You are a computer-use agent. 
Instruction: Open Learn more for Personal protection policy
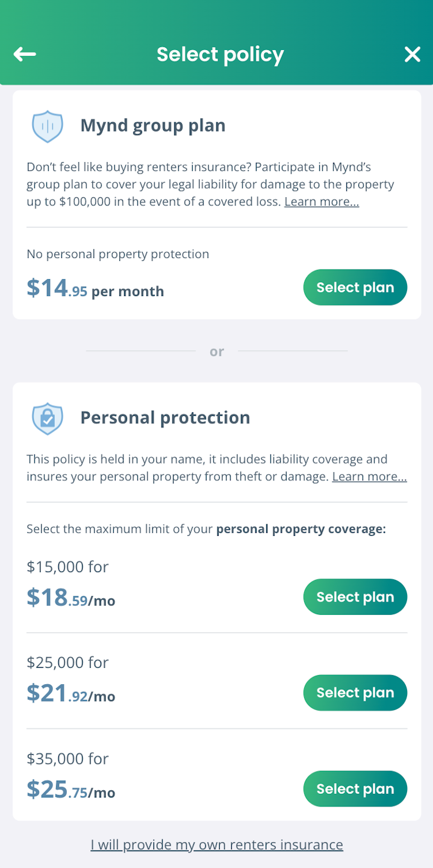click(x=369, y=477)
